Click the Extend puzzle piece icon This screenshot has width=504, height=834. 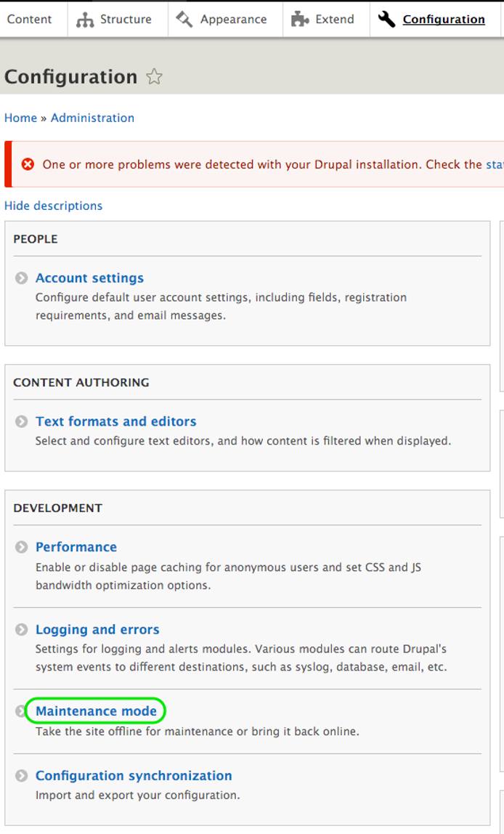pos(300,20)
